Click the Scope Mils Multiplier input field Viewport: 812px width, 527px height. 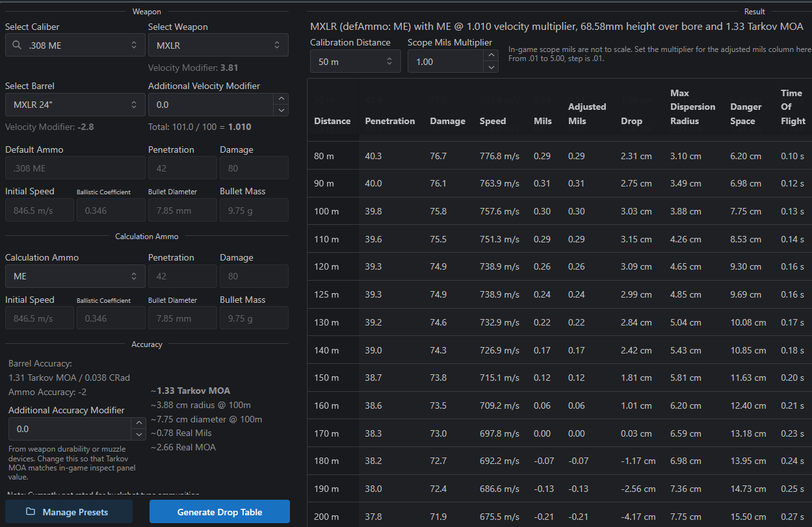445,61
